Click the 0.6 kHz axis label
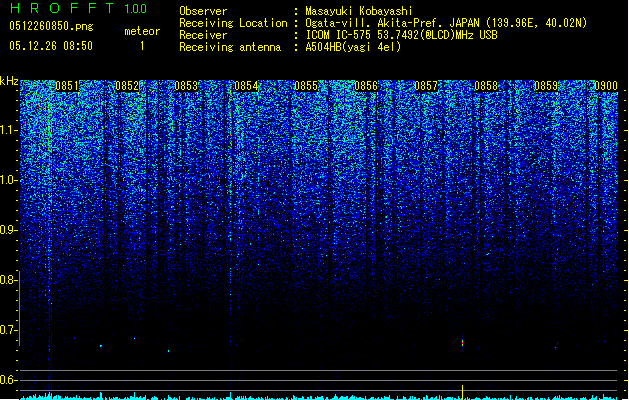Screen dimensions: 629x400 [9, 380]
